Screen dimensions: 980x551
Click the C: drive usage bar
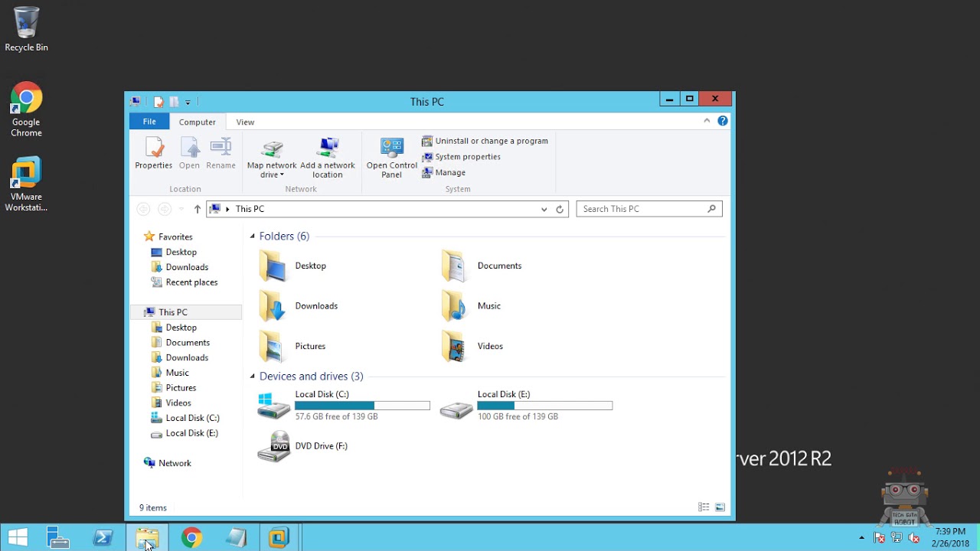pos(362,406)
